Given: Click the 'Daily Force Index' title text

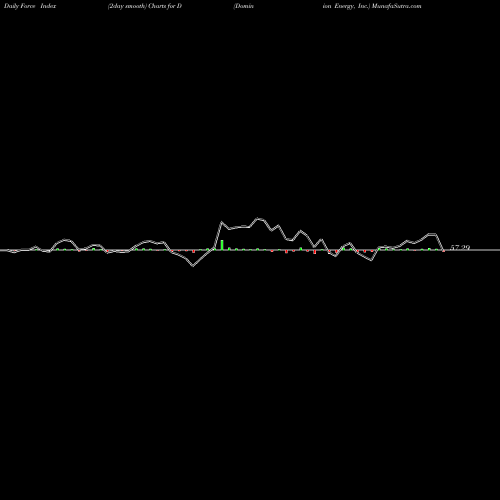Looking at the screenshot, I should pos(30,6).
